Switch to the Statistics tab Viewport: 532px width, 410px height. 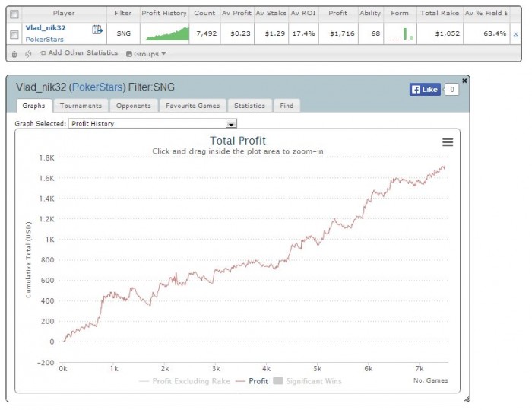click(x=249, y=106)
